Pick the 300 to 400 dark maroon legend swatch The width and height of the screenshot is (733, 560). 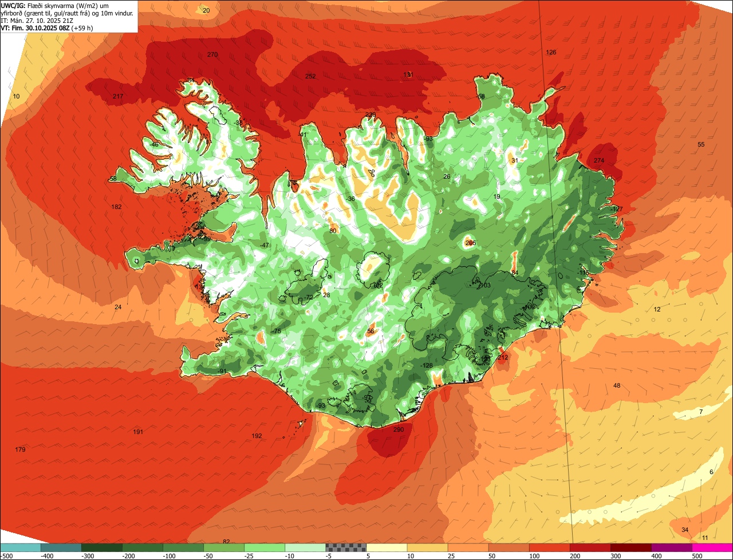pyautogui.click(x=631, y=547)
